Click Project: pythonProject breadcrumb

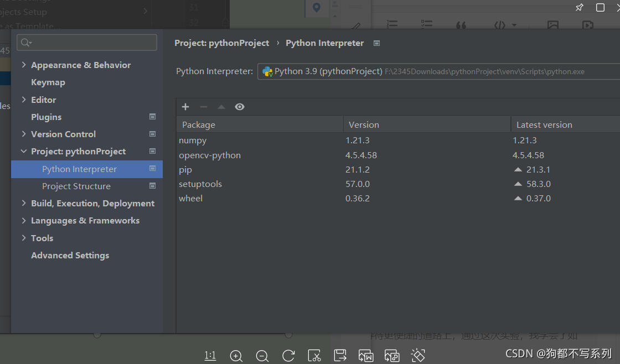222,43
